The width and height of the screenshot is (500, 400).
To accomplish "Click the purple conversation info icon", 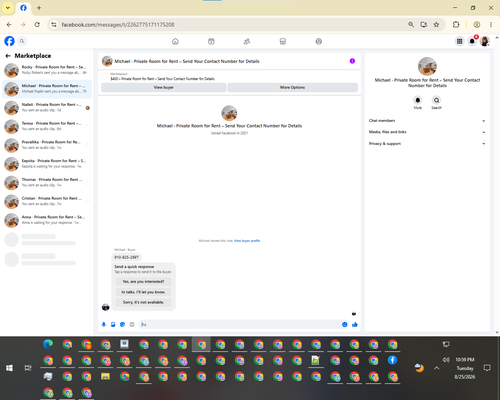I will (352, 61).
